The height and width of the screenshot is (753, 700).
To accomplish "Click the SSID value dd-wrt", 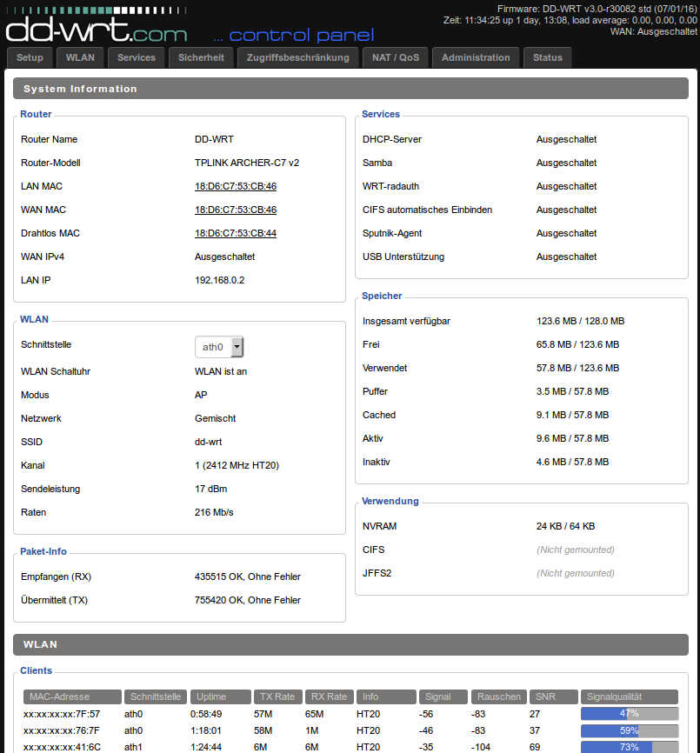I will [x=209, y=442].
